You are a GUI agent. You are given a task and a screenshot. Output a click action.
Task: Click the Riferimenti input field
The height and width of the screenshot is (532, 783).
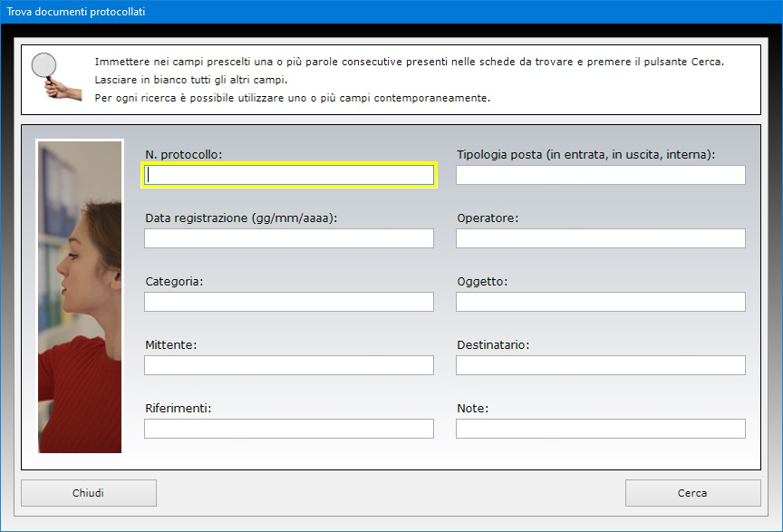coord(289,429)
